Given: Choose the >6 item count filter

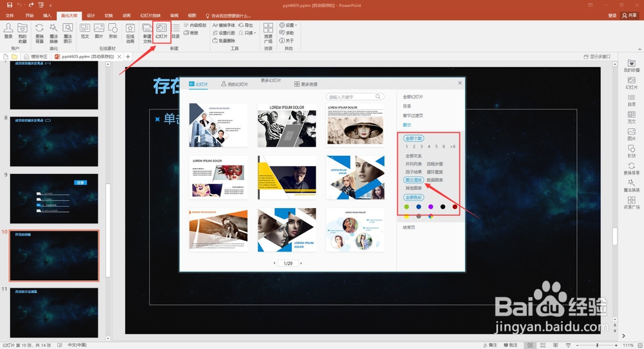Looking at the screenshot, I should [453, 147].
